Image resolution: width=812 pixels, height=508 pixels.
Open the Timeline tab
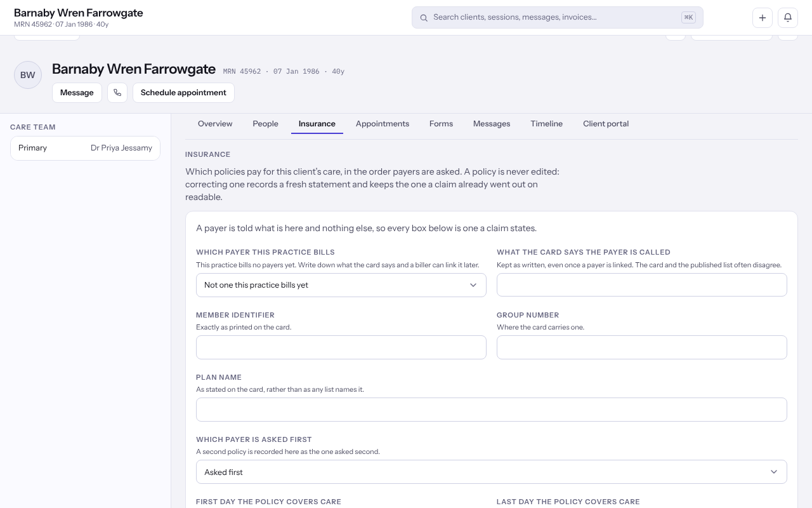(547, 124)
